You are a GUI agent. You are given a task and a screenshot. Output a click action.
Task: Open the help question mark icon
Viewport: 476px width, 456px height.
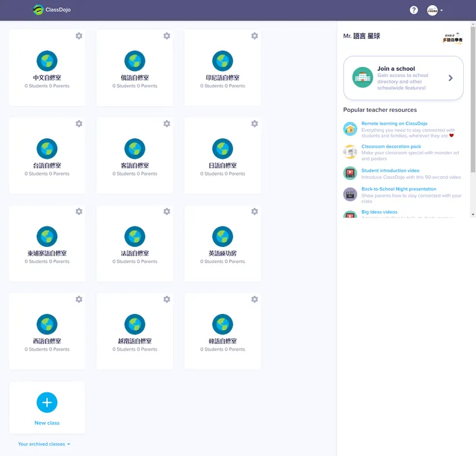coord(414,10)
